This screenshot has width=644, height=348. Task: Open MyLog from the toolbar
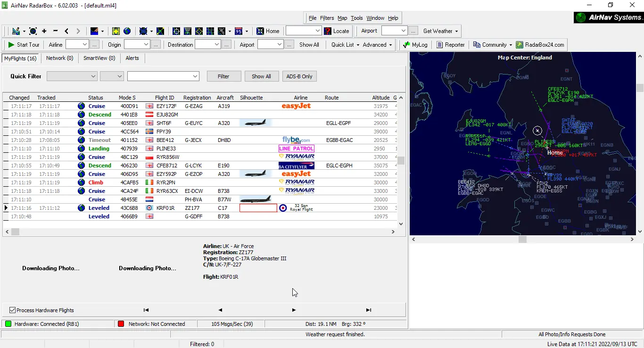(x=415, y=45)
